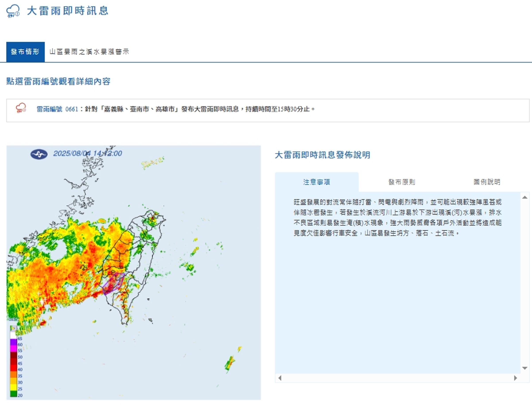Click the green 20 dBZ legend swatch
This screenshot has width=532, height=407.
point(13,394)
